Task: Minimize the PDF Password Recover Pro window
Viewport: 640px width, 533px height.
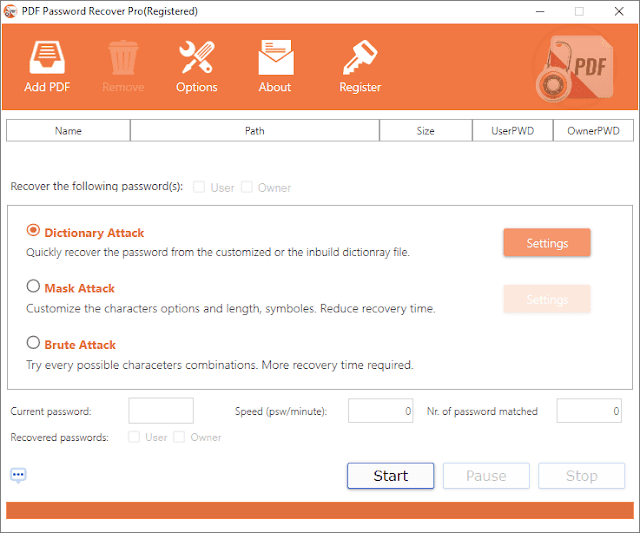Action: click(x=540, y=11)
